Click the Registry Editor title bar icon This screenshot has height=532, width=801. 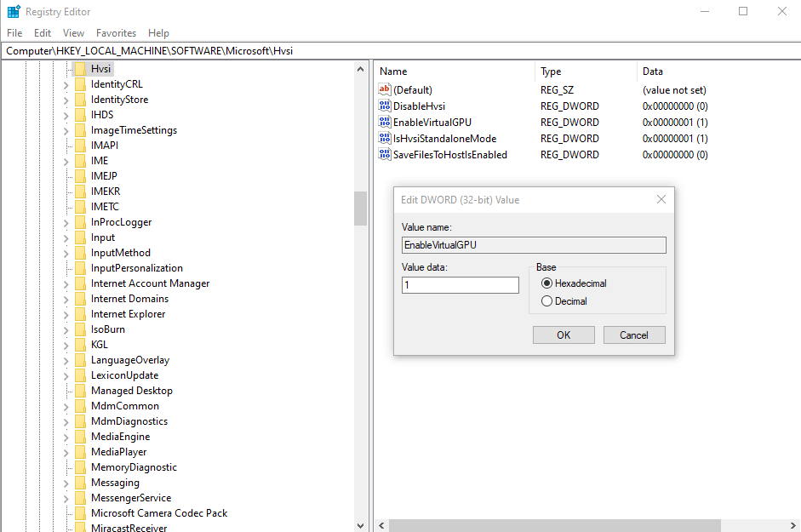[14, 12]
